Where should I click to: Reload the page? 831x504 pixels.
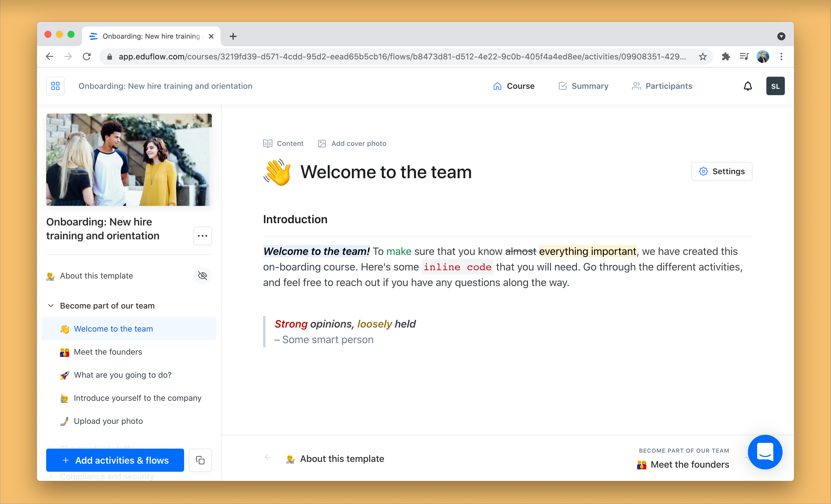point(87,57)
